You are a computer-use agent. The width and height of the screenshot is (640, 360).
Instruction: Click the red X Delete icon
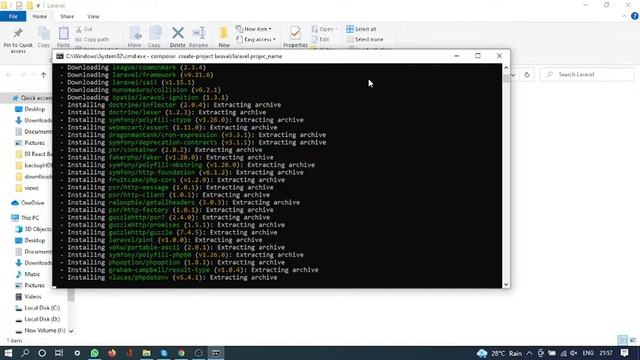click(178, 33)
